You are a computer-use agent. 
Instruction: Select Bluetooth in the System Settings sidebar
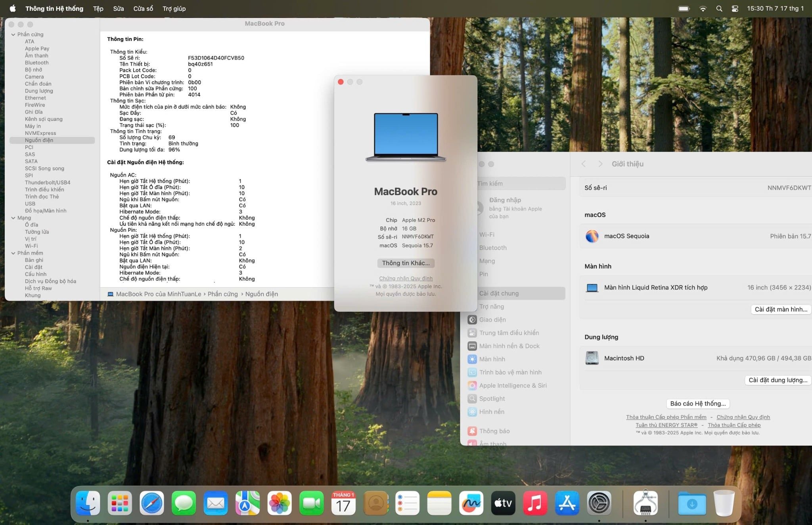coord(493,248)
